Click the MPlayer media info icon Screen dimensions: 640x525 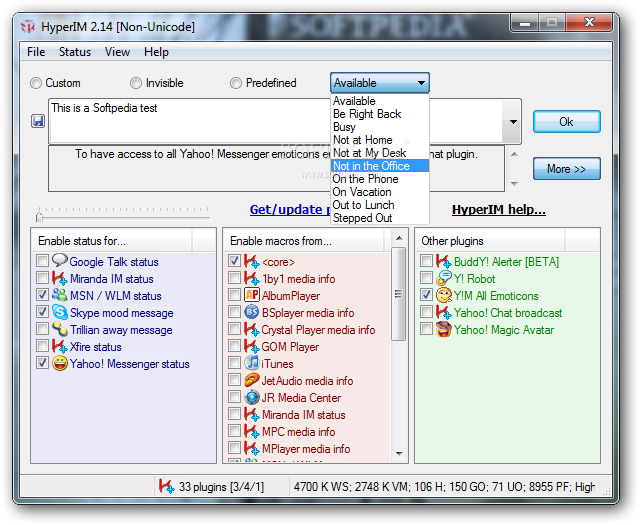[x=251, y=449]
